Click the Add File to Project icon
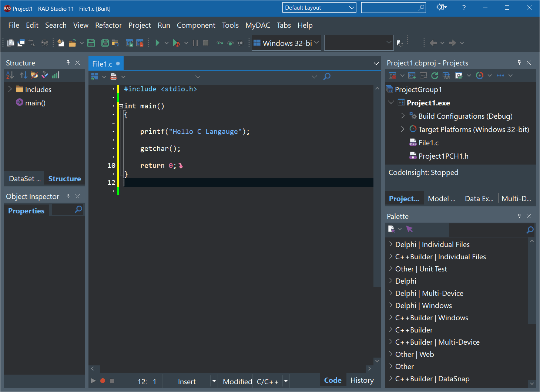 (x=129, y=43)
